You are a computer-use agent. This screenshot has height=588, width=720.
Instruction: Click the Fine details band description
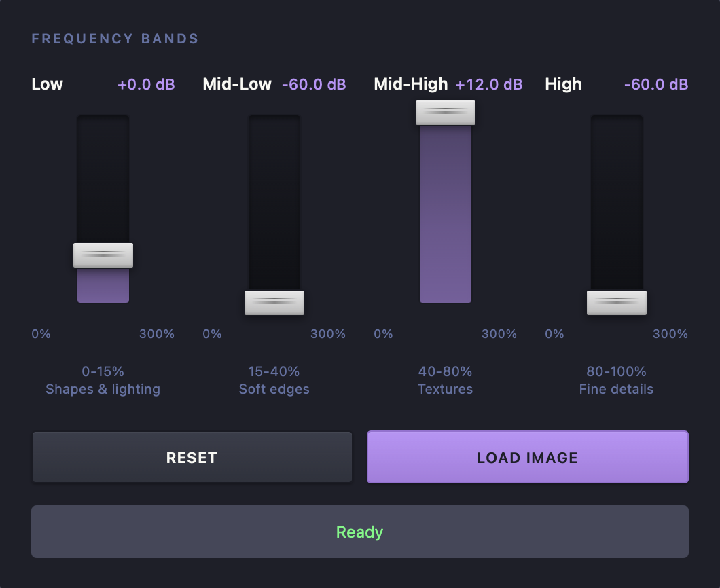[617, 389]
